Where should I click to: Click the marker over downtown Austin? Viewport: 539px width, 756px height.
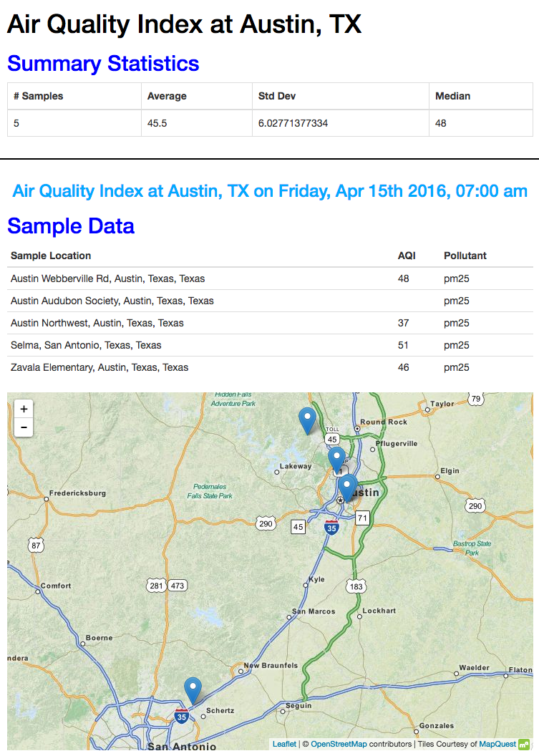point(346,488)
